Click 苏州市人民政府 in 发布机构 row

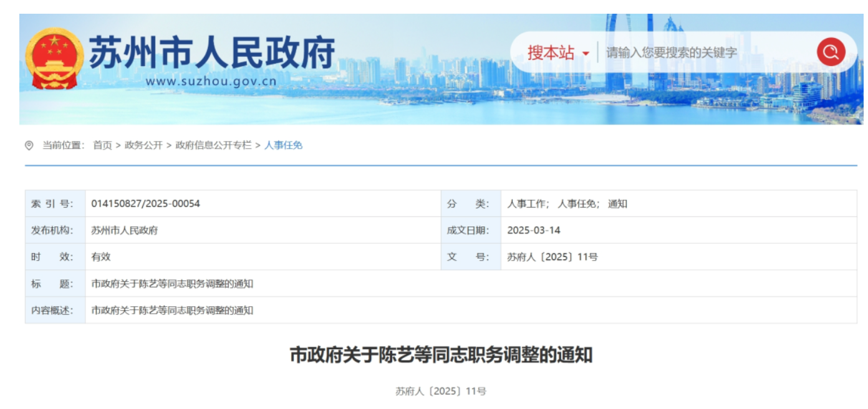[x=124, y=230]
